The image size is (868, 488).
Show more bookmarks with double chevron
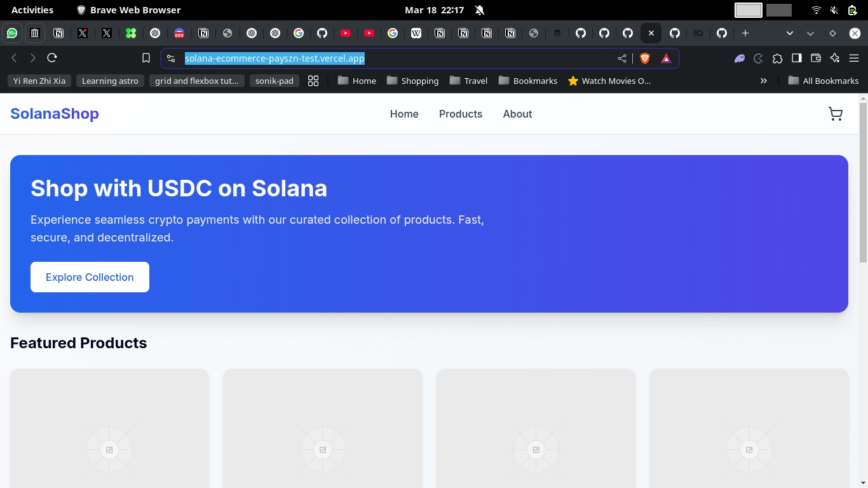click(x=764, y=81)
